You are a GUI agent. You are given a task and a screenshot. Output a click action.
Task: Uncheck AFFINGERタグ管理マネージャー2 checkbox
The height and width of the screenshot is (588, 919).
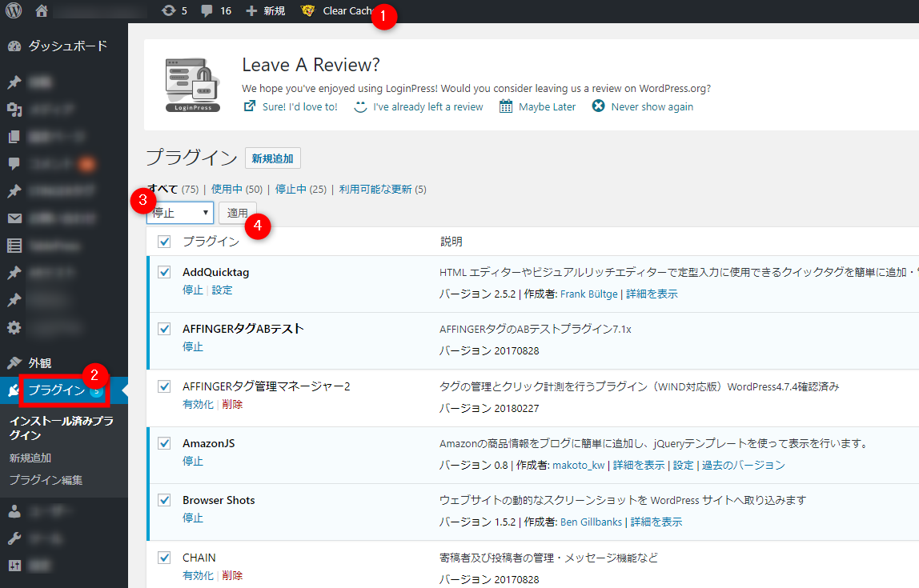[x=164, y=386]
